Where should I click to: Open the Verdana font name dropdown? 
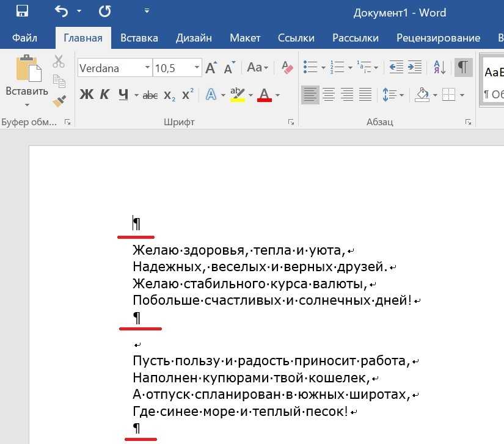pos(147,68)
